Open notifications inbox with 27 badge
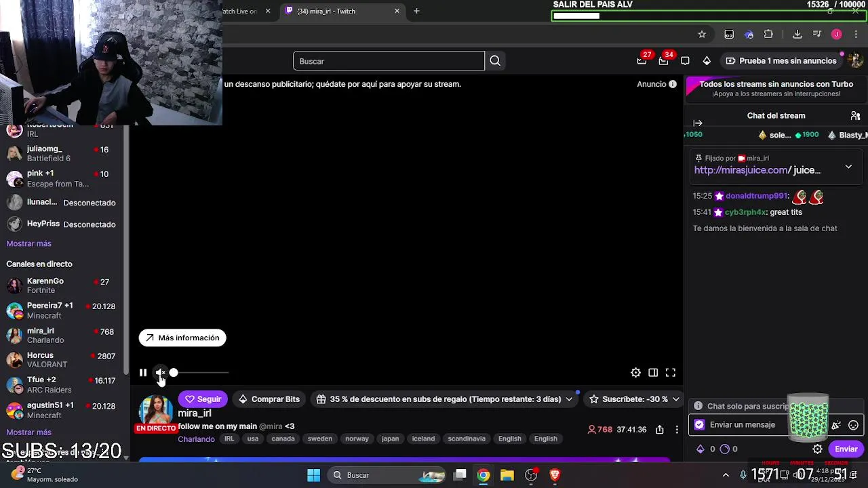Screen dimensions: 868x488 coord(642,61)
